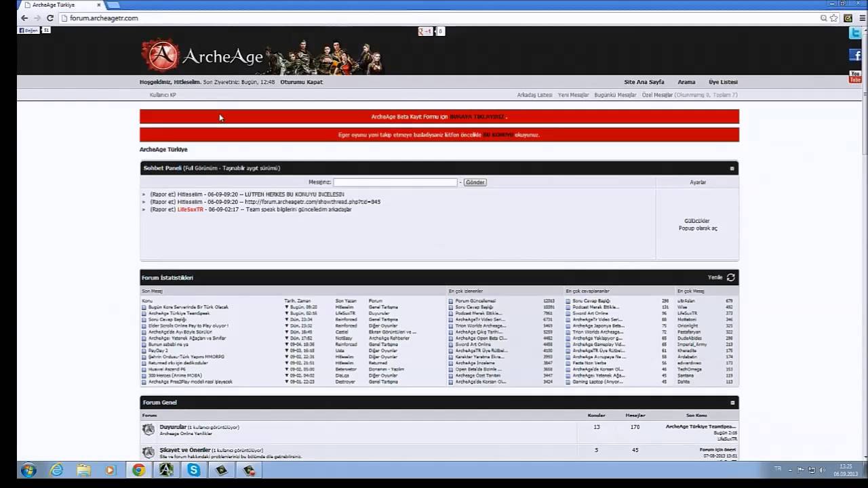Click the Gönder button in chat panel
Image resolution: width=868 pixels, height=488 pixels.
pyautogui.click(x=475, y=182)
